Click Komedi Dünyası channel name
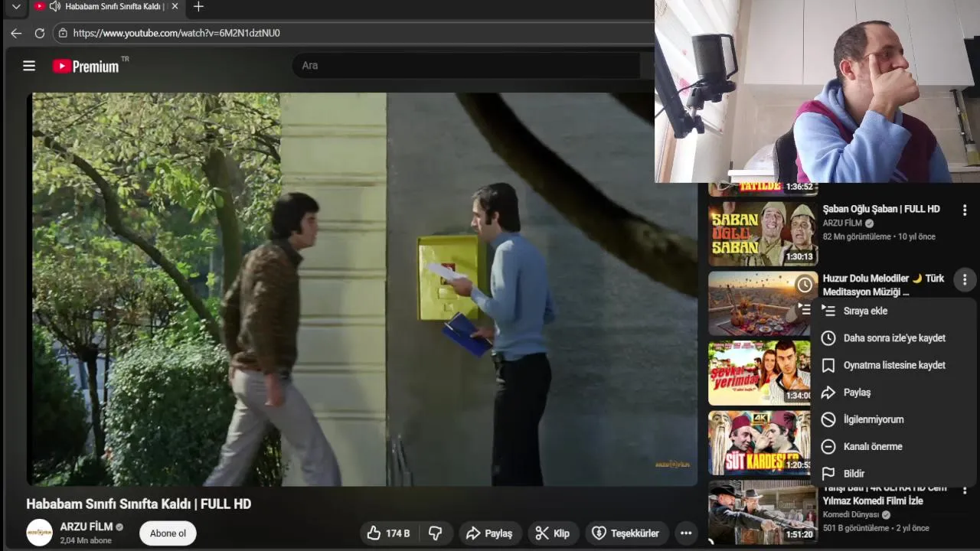Image resolution: width=980 pixels, height=551 pixels. (x=851, y=515)
